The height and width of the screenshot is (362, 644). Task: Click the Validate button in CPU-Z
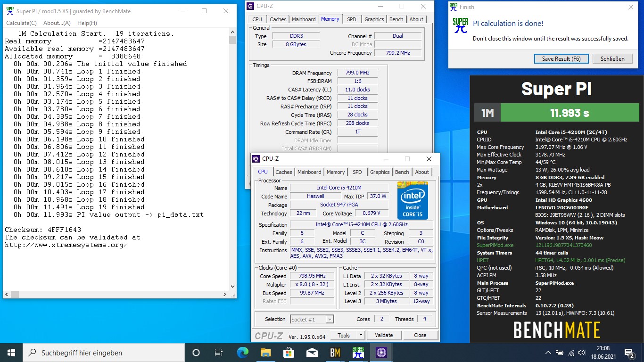(384, 335)
